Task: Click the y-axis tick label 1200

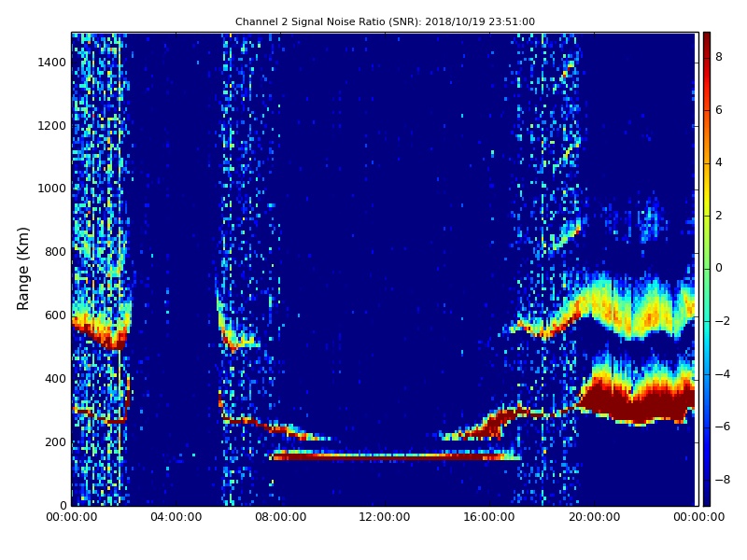Action: (51, 126)
